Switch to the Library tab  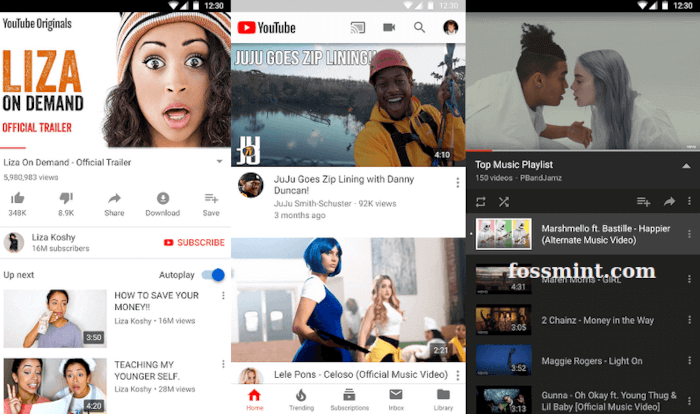pos(443,400)
